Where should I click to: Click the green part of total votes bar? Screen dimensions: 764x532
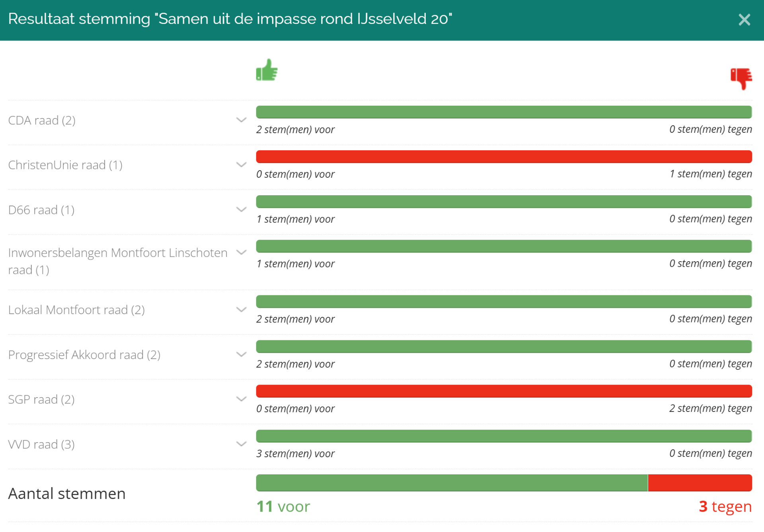point(452,483)
